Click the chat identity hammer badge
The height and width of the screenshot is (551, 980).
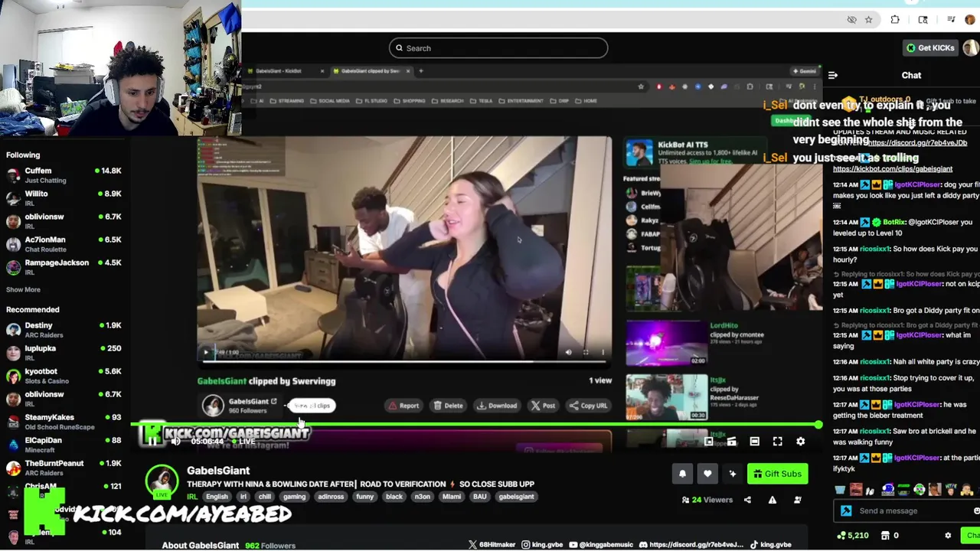[x=846, y=510]
